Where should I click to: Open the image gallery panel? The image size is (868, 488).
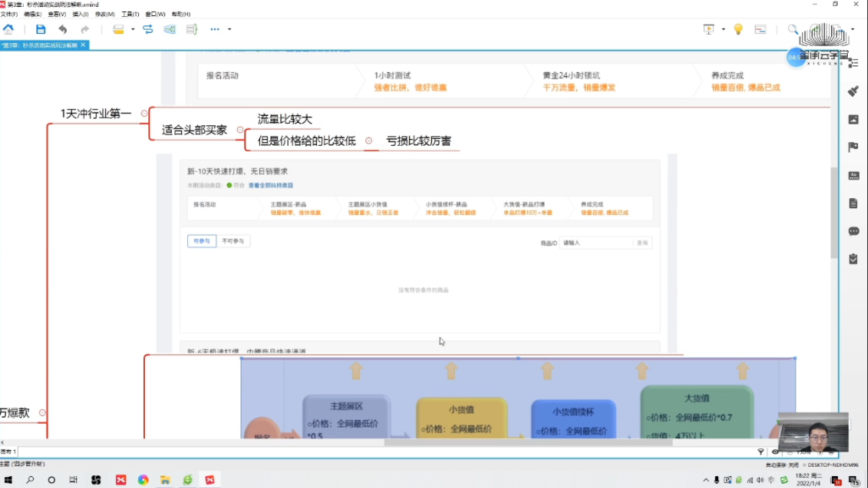(853, 119)
